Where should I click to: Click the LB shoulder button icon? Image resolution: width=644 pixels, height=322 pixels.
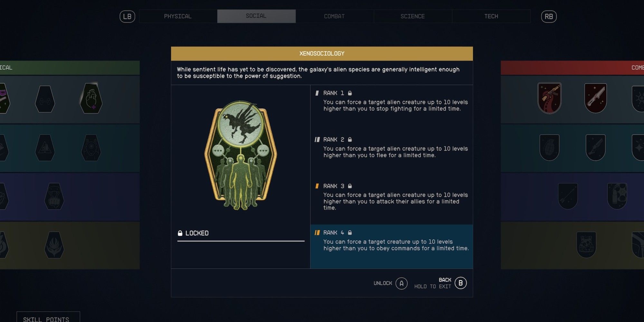127,16
